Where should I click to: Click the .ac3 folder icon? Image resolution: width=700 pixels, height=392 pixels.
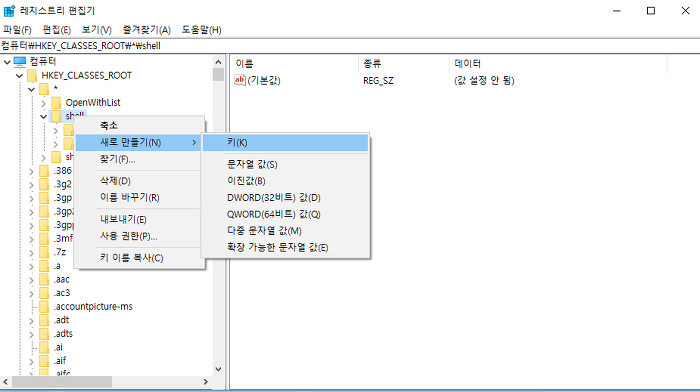coord(44,293)
